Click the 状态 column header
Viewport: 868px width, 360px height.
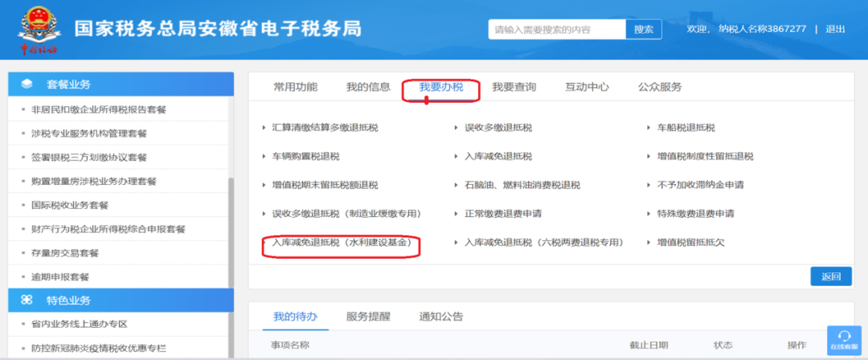pyautogui.click(x=723, y=345)
